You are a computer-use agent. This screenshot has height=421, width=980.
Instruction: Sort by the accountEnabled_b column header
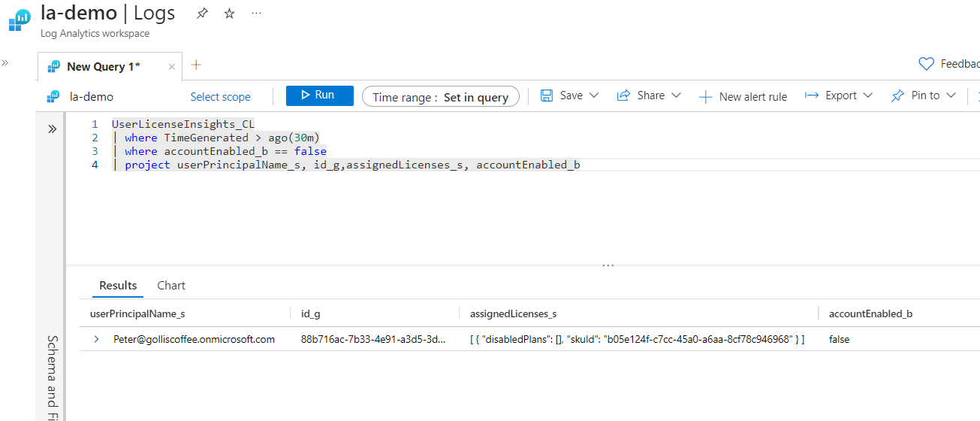click(x=870, y=313)
